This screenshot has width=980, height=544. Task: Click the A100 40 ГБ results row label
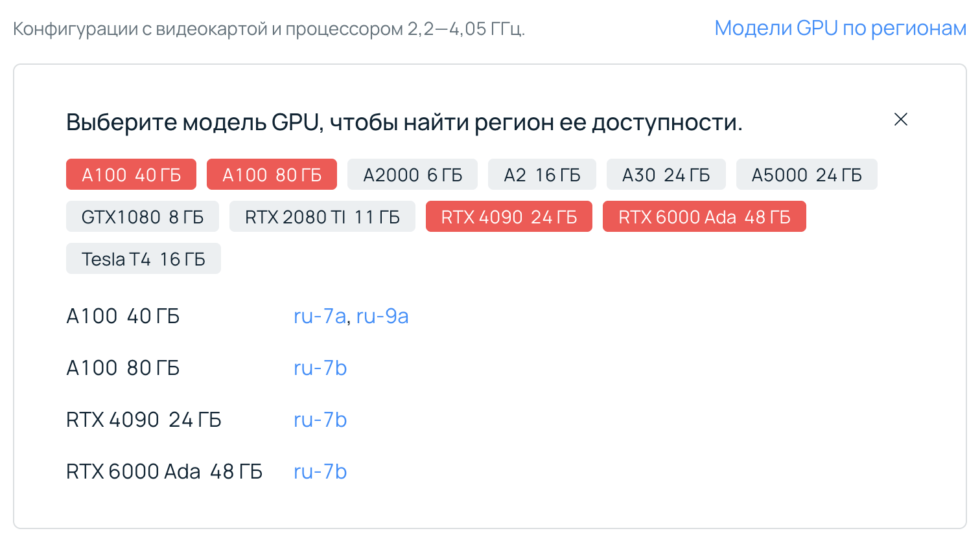point(123,316)
